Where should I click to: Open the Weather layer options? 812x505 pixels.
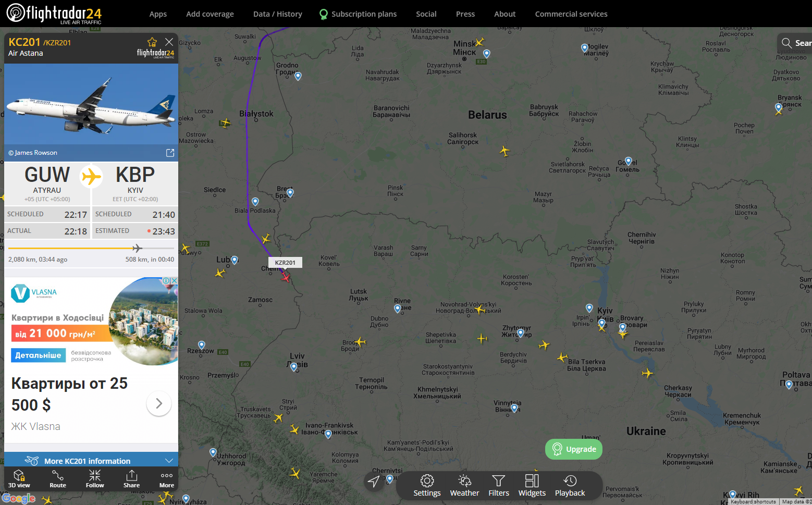tap(464, 485)
